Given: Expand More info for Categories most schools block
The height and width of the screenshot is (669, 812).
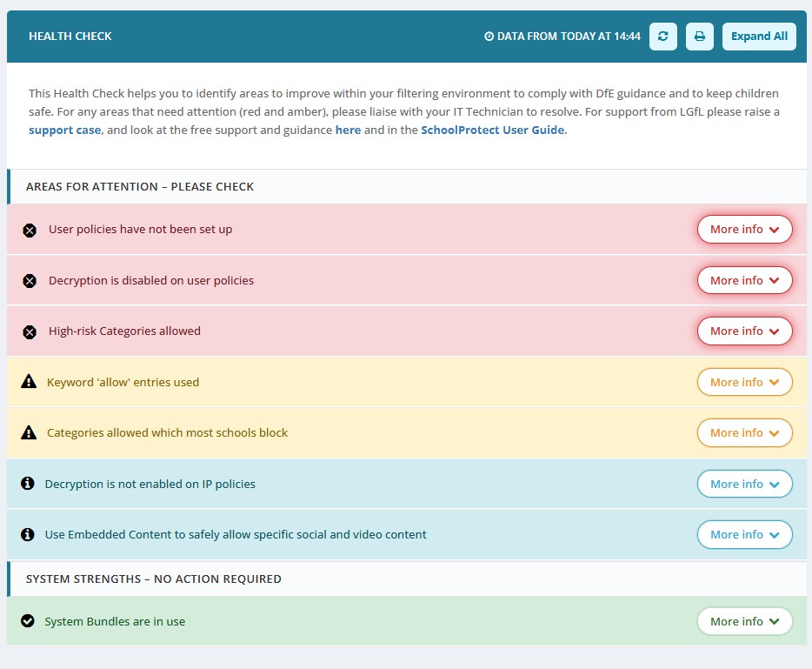Looking at the screenshot, I should [x=744, y=433].
